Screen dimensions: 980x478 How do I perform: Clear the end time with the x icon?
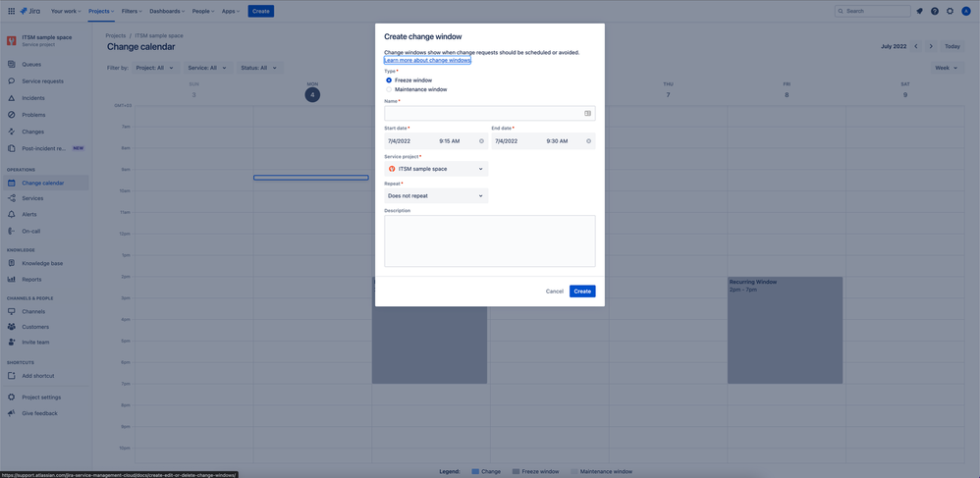[589, 141]
